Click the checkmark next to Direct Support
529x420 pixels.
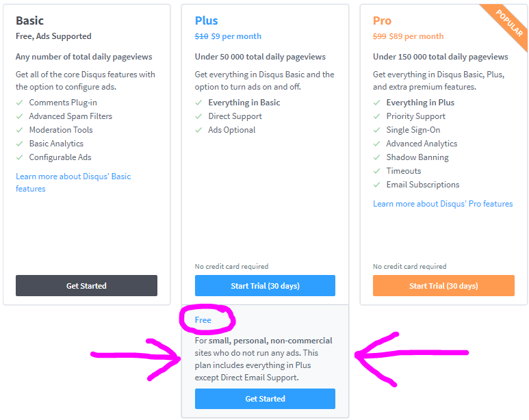199,116
